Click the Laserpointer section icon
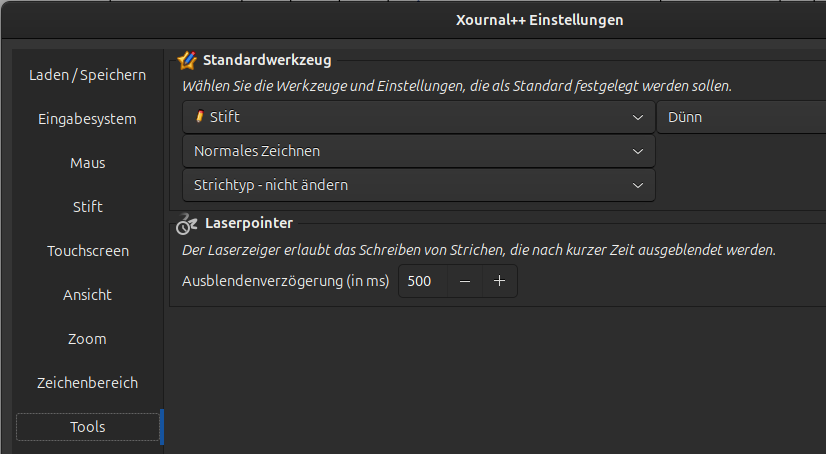The height and width of the screenshot is (454, 826). (x=187, y=224)
